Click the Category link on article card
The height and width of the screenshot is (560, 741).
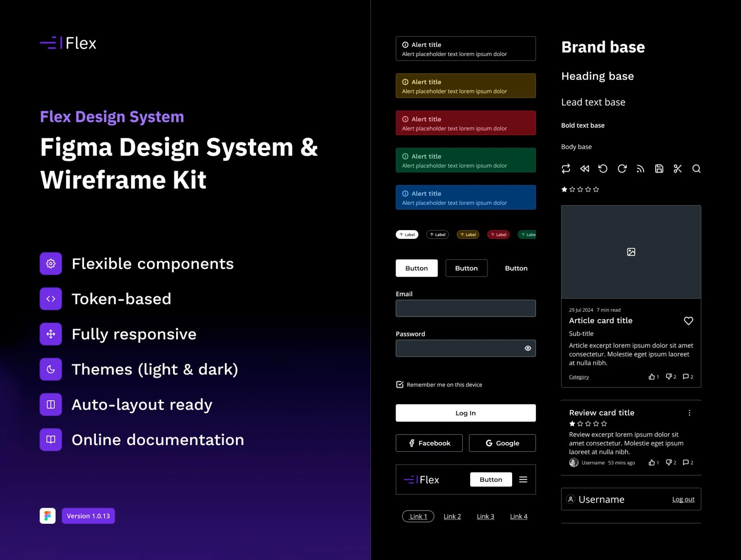(579, 377)
